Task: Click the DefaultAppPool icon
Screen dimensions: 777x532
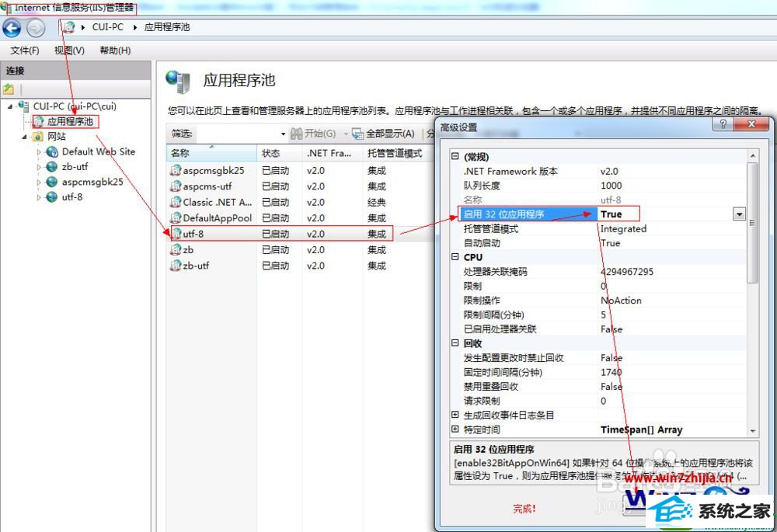Action: (176, 218)
